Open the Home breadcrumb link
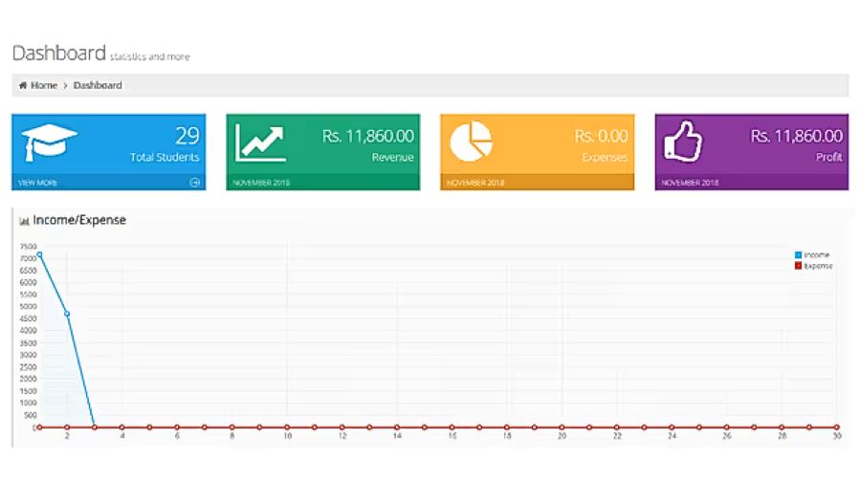Image resolution: width=861 pixels, height=504 pixels. 43,85
